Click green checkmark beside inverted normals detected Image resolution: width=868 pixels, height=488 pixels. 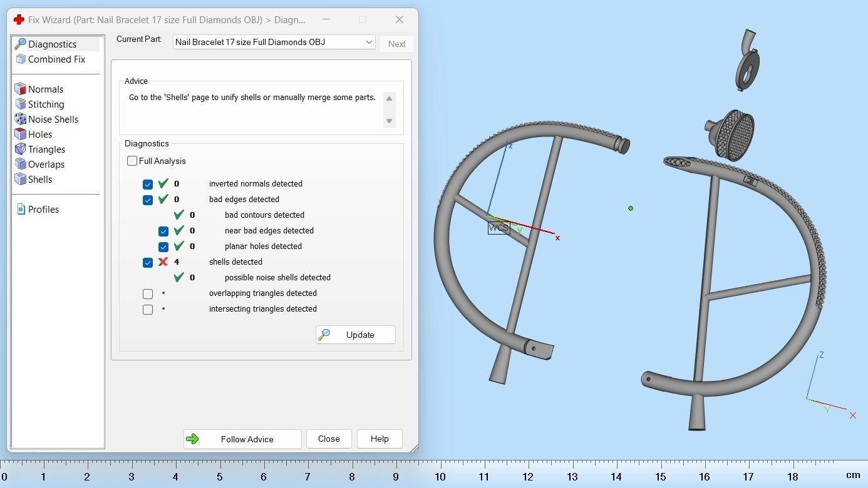pos(163,183)
